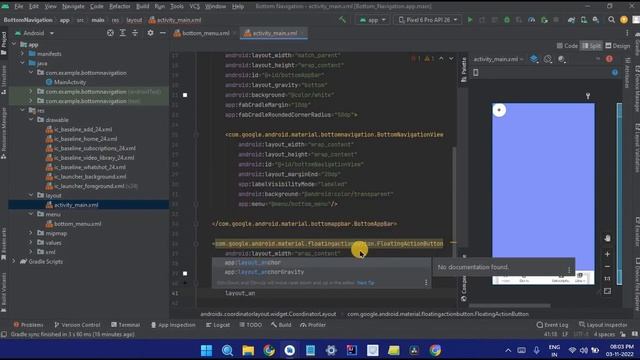Expand the mipmap folder
The width and height of the screenshot is (640, 360).
[31, 233]
